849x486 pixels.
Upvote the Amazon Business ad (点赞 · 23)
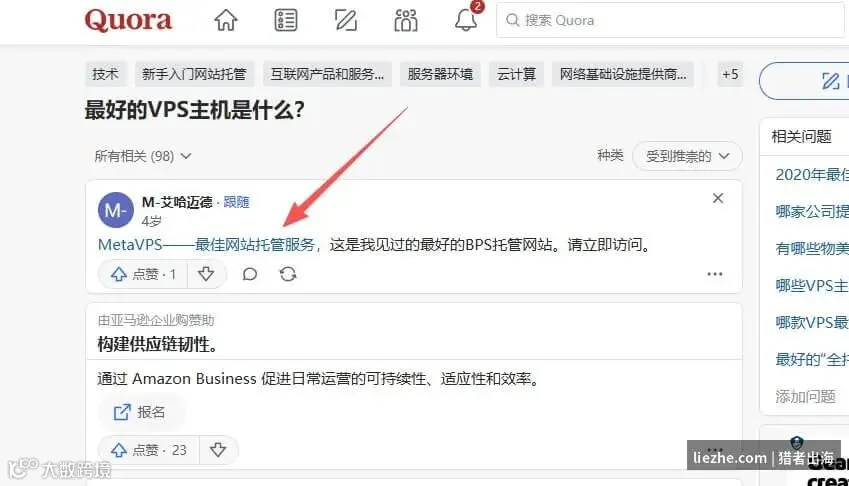click(148, 450)
